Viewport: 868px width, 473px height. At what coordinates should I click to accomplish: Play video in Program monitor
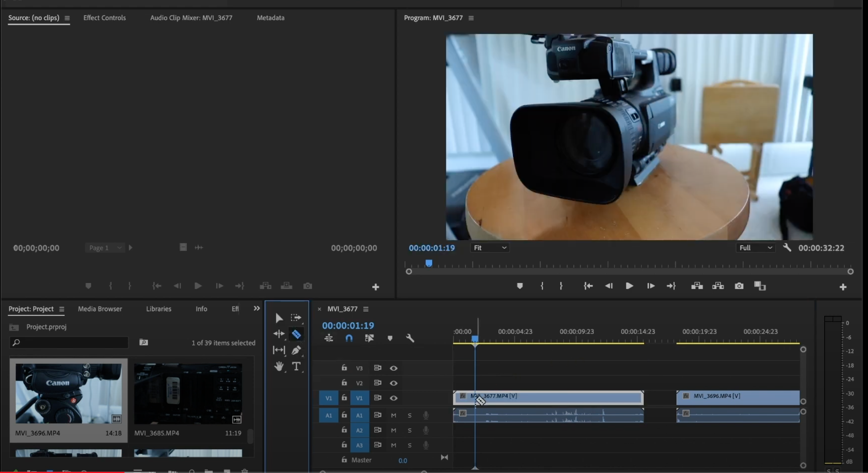[x=629, y=286]
